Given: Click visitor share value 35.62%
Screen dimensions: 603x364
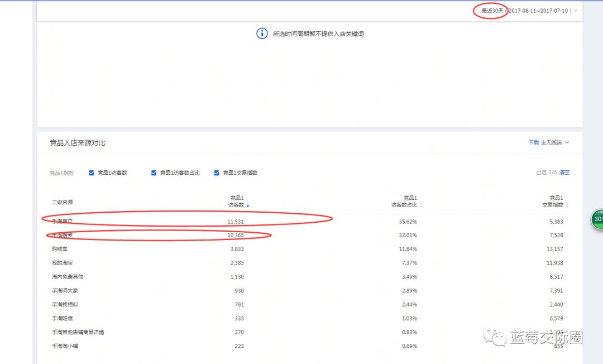Looking at the screenshot, I should 408,222.
